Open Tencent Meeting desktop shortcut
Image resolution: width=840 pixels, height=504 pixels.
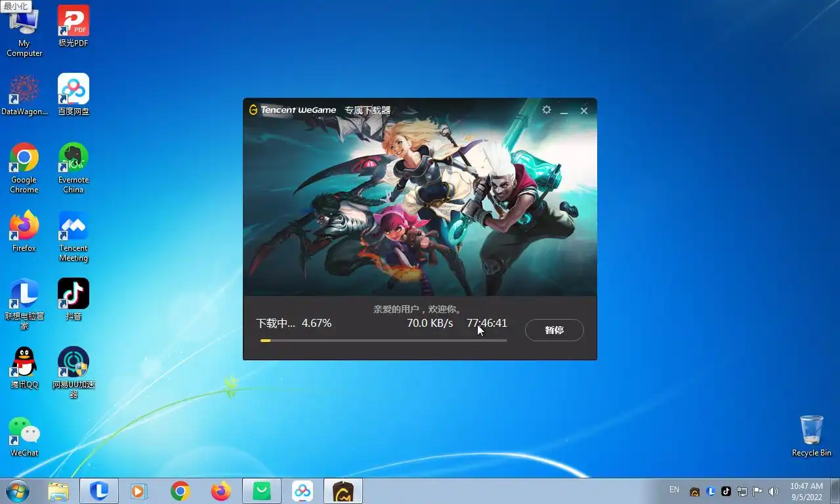pos(73,237)
